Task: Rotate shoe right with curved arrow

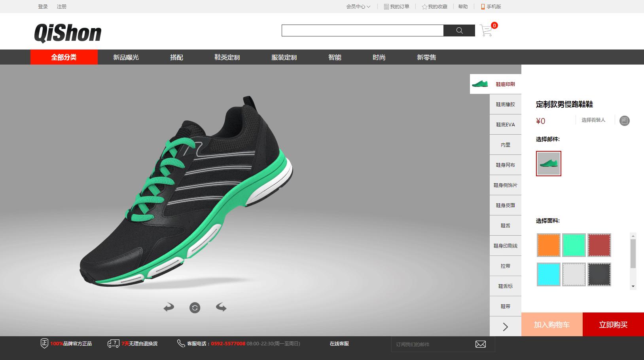Action: click(x=221, y=307)
